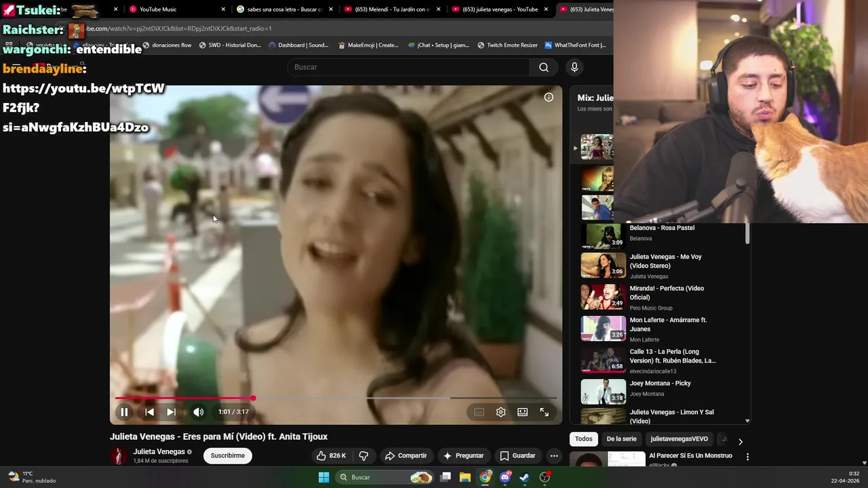Screen dimensions: 868x488
Task: Toggle subtitles with the captions icon
Action: click(x=479, y=412)
